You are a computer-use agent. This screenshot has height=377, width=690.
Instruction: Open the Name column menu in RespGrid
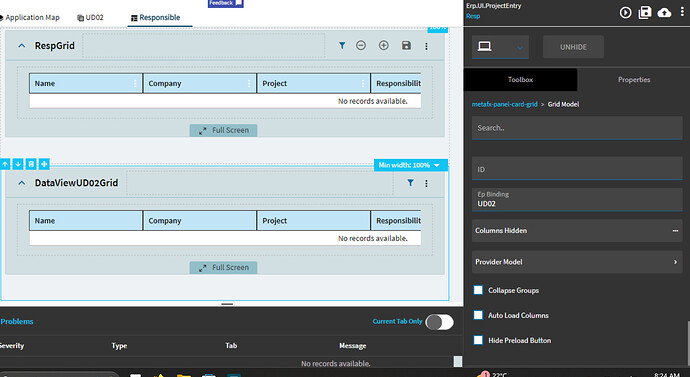coord(135,84)
